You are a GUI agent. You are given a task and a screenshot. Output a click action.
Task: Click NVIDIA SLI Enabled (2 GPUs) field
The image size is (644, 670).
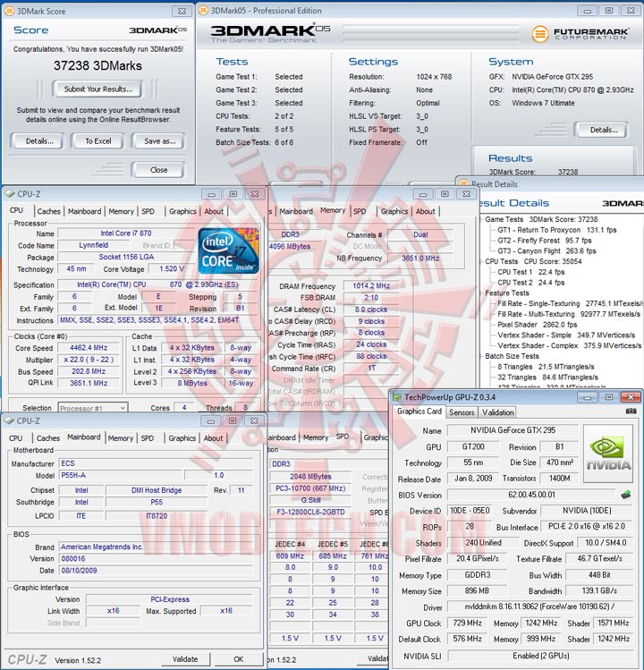point(540,656)
